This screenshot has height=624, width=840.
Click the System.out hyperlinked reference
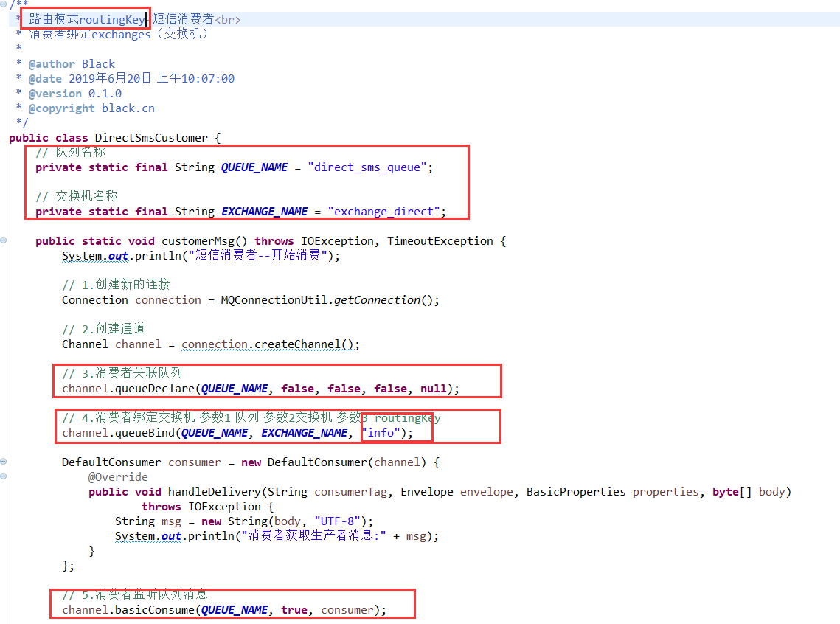click(92, 255)
